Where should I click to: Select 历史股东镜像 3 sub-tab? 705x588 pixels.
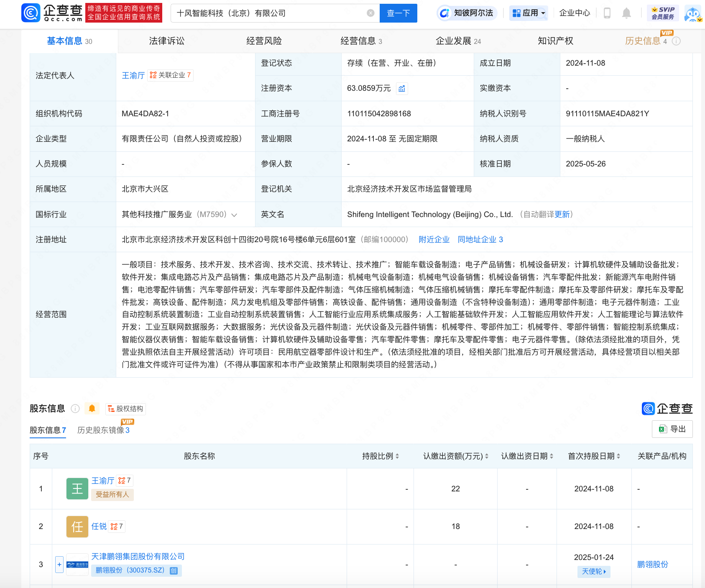click(103, 430)
